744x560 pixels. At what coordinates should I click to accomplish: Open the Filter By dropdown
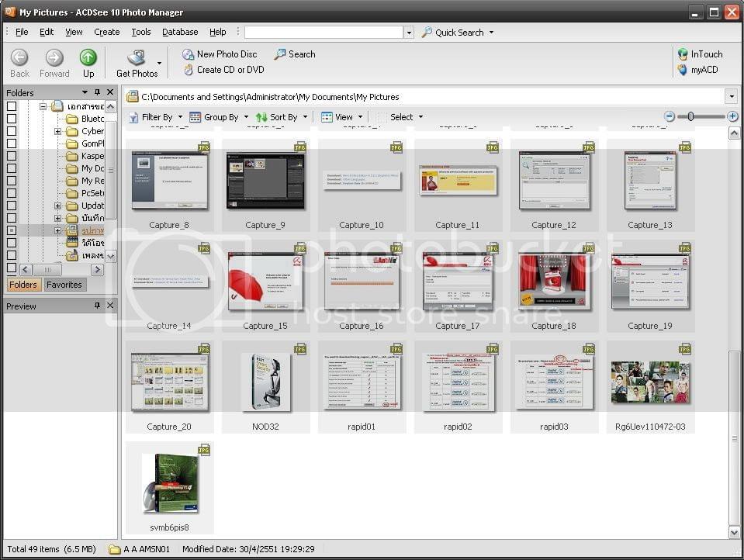tap(180, 117)
